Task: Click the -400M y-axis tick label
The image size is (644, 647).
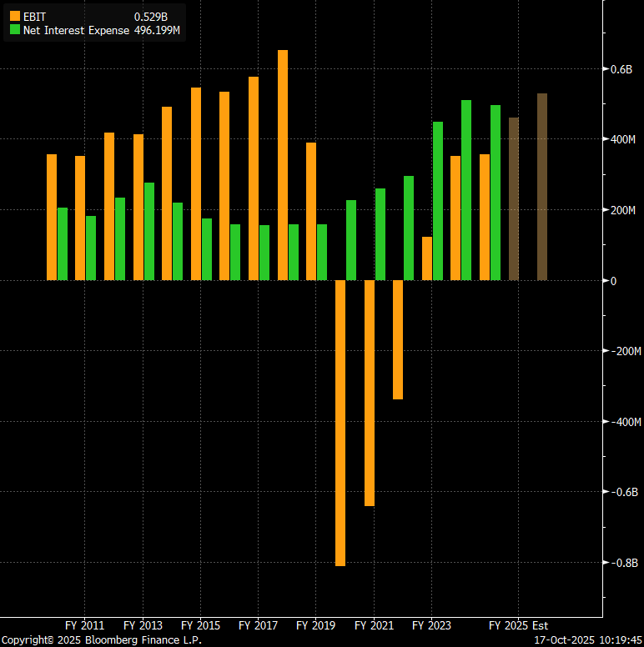Action: coord(626,422)
